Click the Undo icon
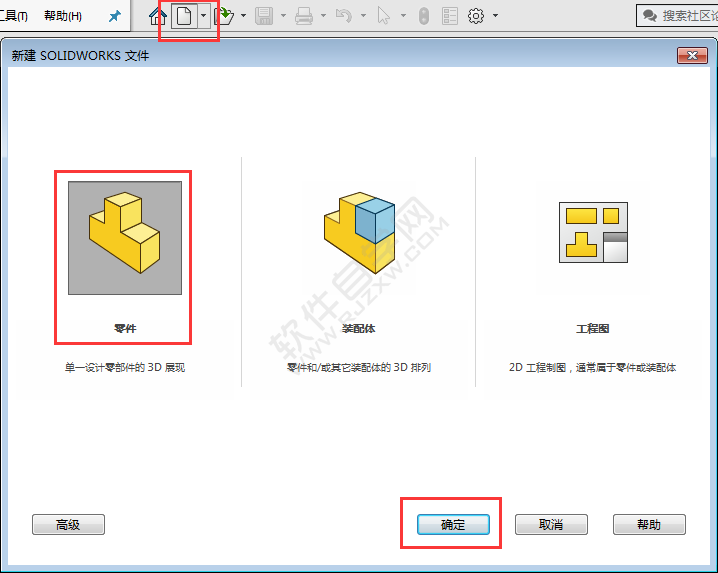 [x=344, y=16]
